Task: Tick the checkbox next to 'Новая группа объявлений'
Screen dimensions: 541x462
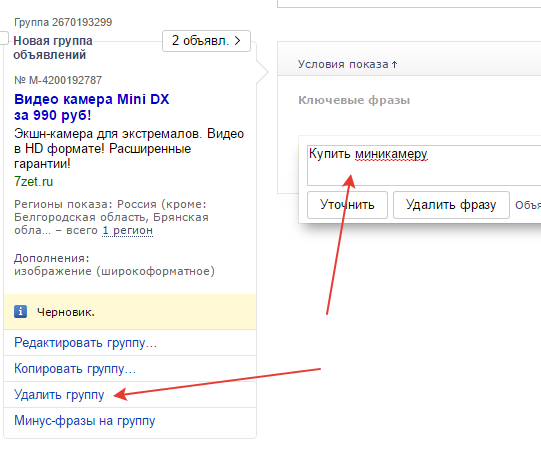Action: coord(3,38)
